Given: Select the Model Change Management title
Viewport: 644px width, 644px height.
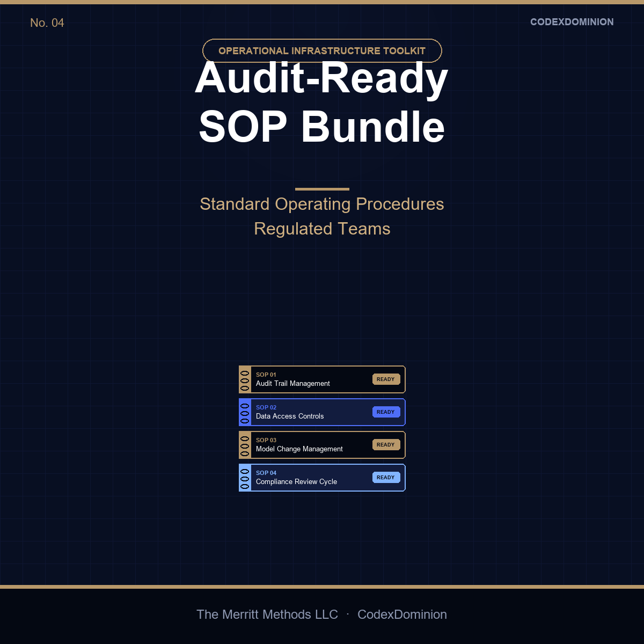Looking at the screenshot, I should [x=299, y=449].
